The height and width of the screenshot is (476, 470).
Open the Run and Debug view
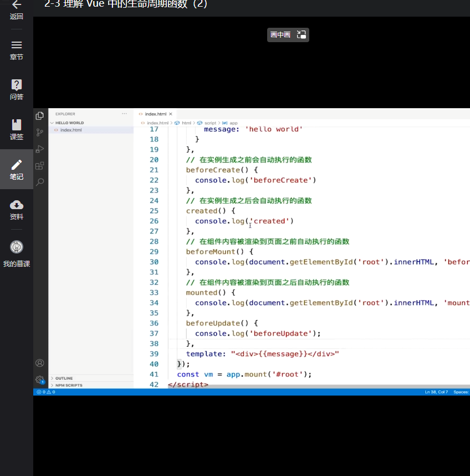pos(40,149)
